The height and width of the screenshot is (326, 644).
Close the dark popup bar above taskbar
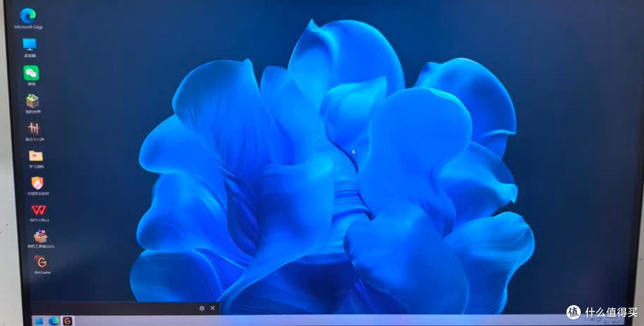[213, 308]
